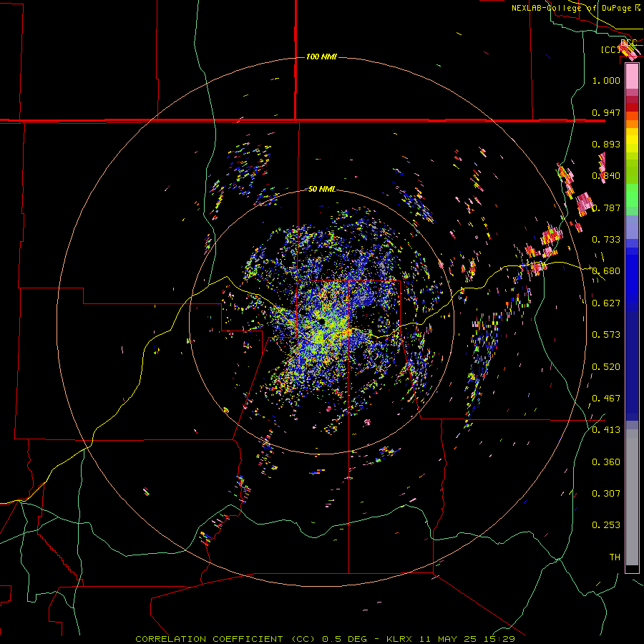644x644 pixels.
Task: Select the 1.000 legend value
Action: [x=606, y=80]
